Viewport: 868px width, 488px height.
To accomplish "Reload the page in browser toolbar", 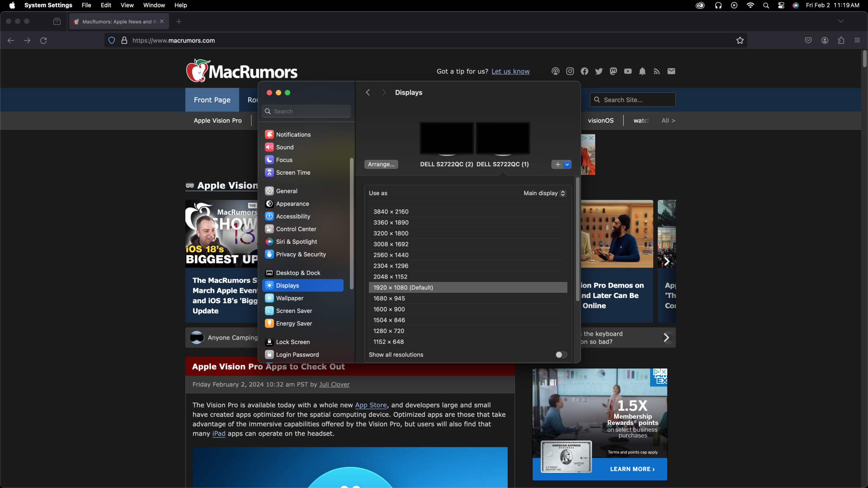I will (x=43, y=40).
